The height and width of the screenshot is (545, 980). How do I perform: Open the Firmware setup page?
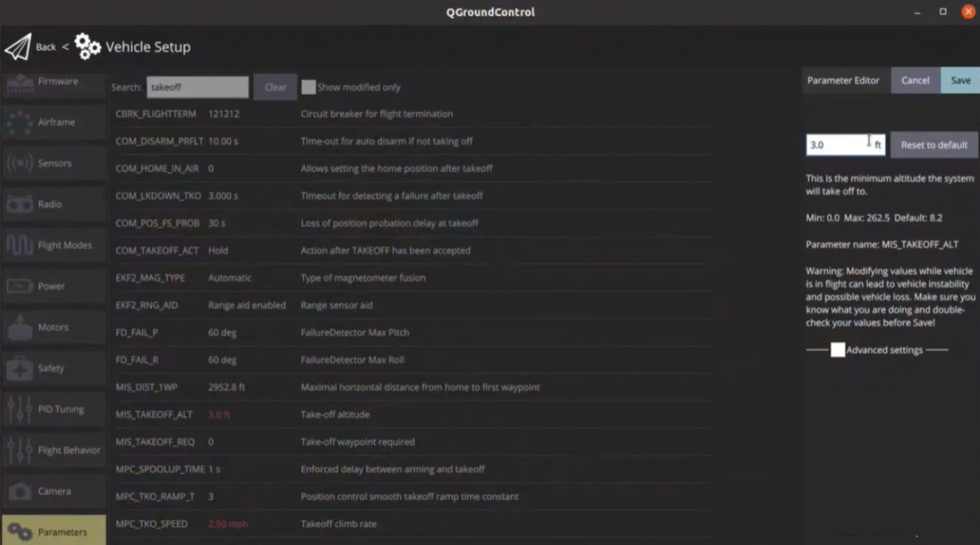coord(53,85)
